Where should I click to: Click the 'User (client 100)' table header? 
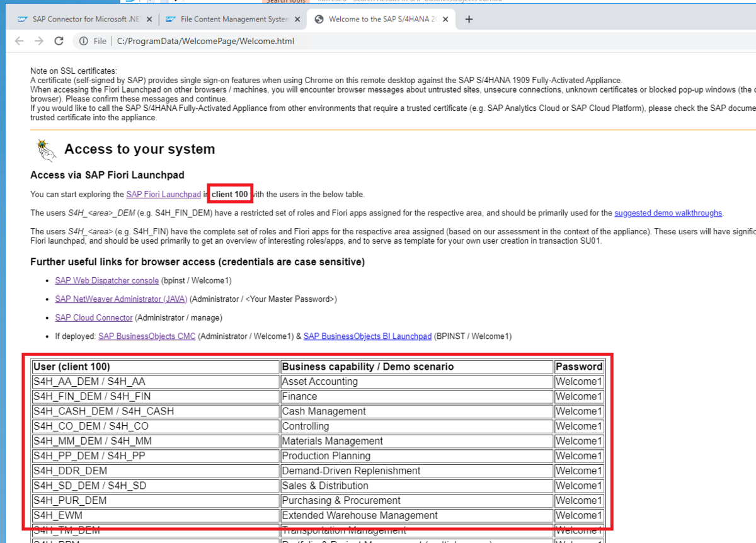coord(155,367)
